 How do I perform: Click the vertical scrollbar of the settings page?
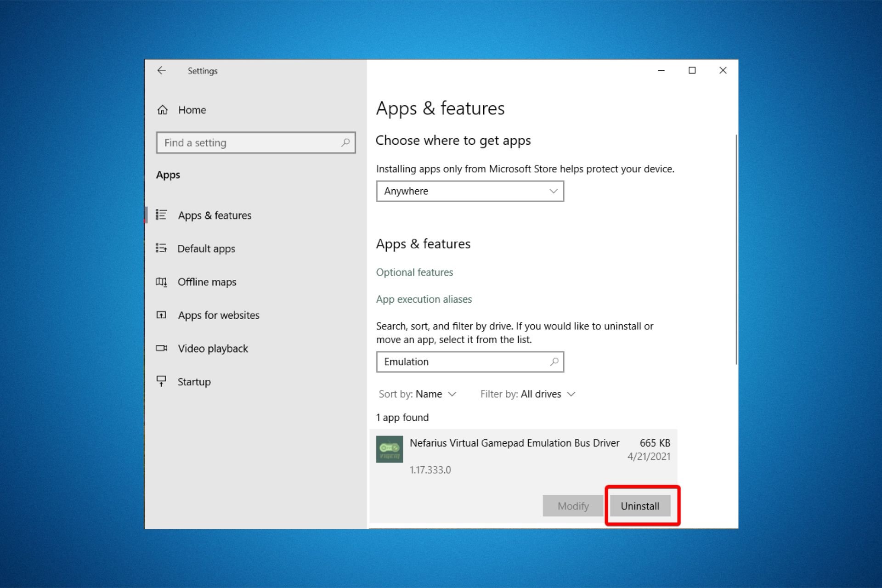tap(736, 249)
